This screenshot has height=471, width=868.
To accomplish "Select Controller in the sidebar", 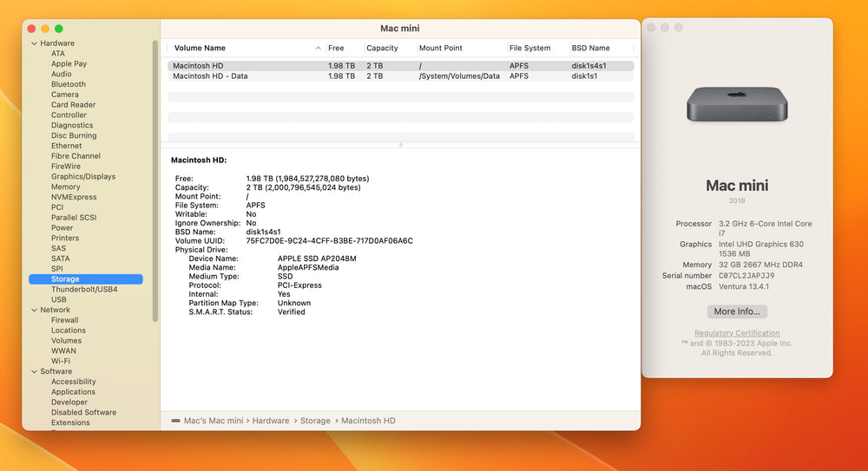I will click(69, 115).
